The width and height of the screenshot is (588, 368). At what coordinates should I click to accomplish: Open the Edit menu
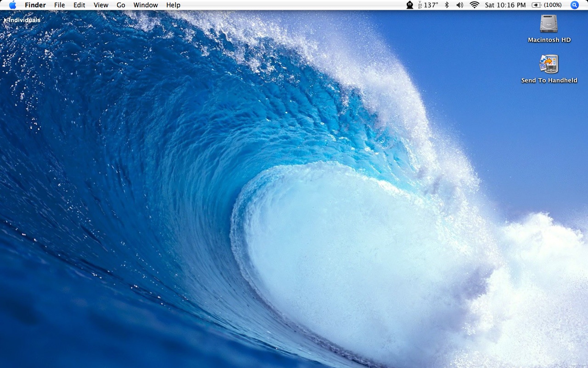coord(79,5)
